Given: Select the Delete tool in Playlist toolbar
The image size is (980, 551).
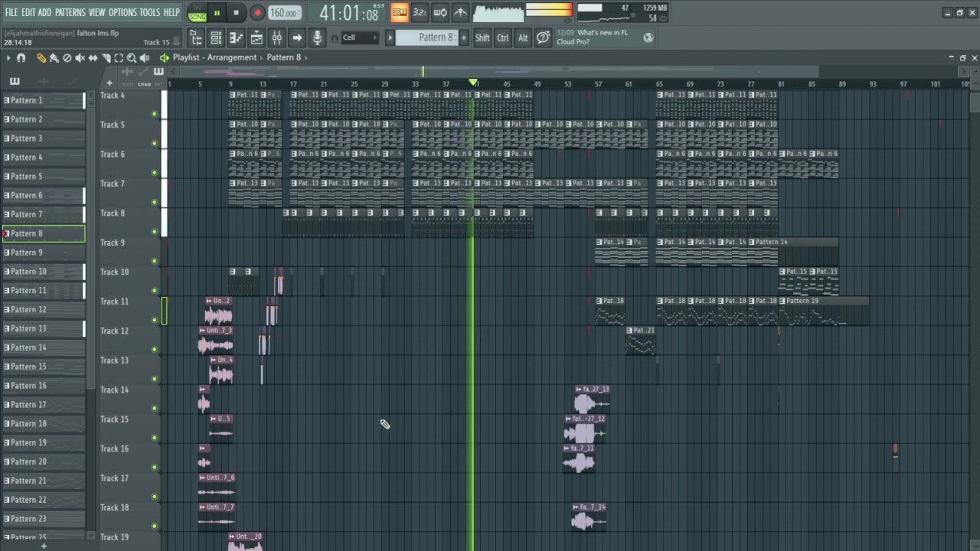Looking at the screenshot, I should coord(67,57).
